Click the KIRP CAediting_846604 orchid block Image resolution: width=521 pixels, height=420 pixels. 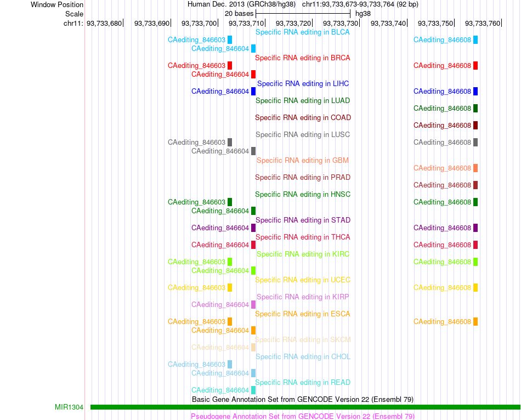(x=253, y=305)
